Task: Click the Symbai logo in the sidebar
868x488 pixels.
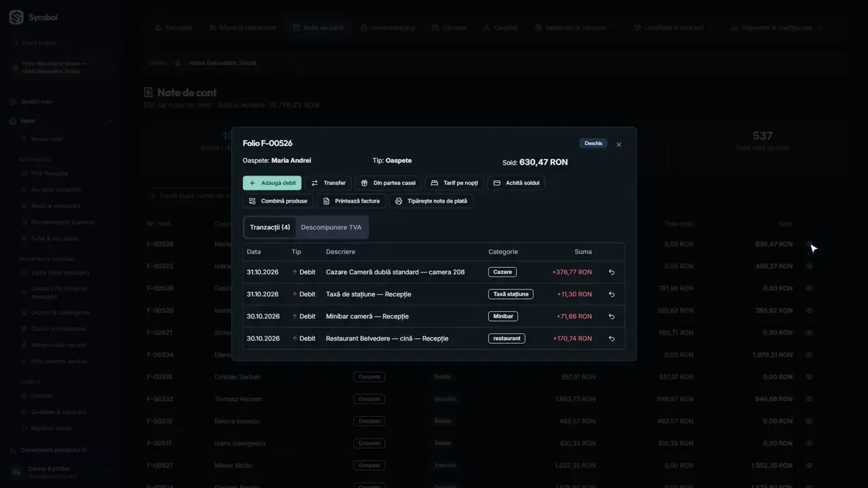Action: (33, 18)
